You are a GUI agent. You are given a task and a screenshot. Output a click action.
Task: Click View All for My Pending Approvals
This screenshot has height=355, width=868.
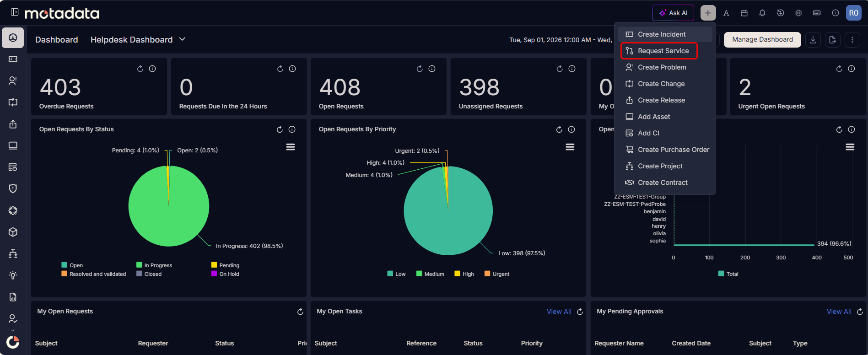(x=839, y=312)
